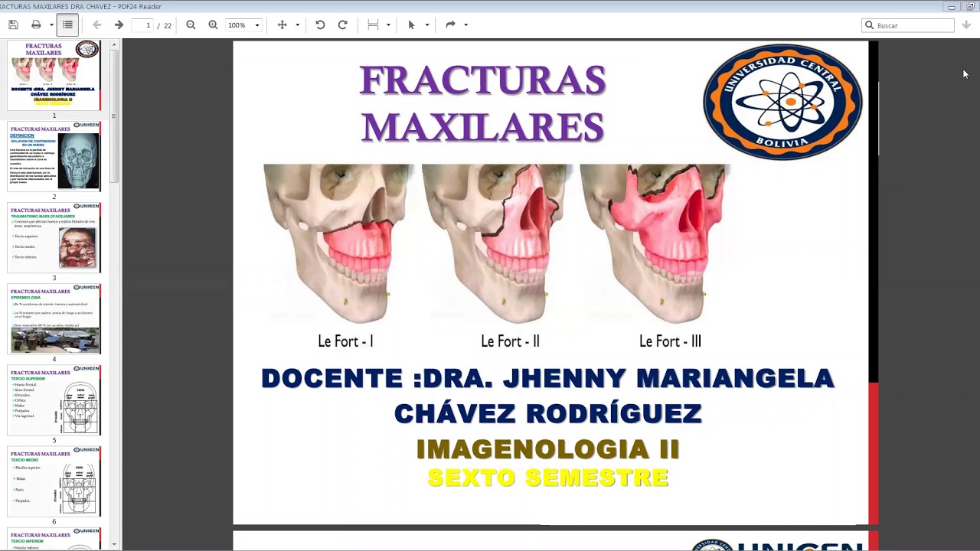980x551 pixels.
Task: Toggle the thumbnails sidebar button
Action: tap(67, 25)
